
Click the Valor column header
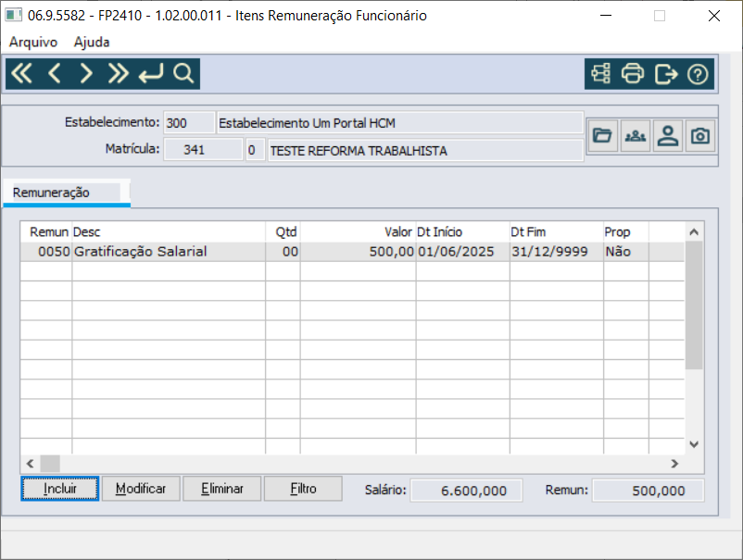click(x=359, y=232)
